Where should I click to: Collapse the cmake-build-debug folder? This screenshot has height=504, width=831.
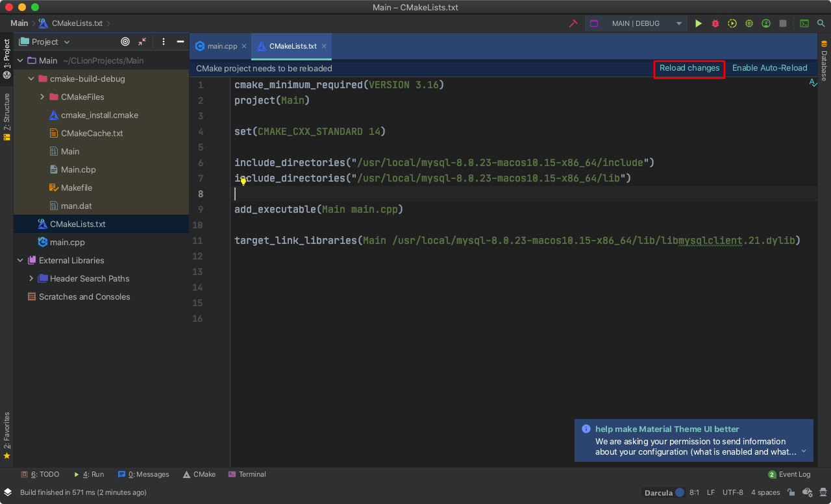click(x=31, y=78)
